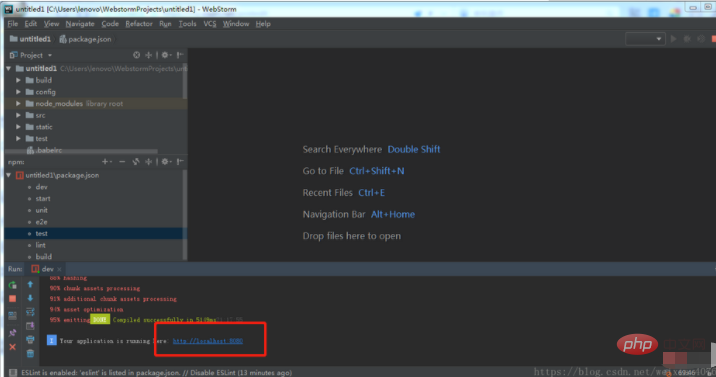Image resolution: width=716 pixels, height=377 pixels.
Task: Clear all console output with trash icon
Action: click(30, 353)
